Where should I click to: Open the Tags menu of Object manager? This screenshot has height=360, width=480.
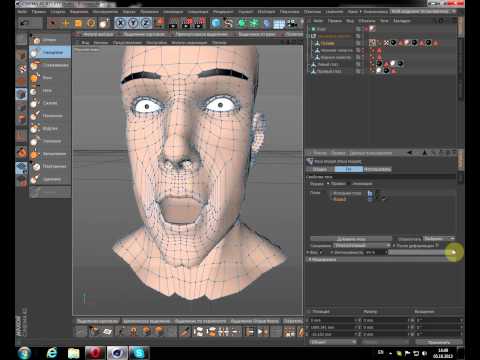coord(384,21)
